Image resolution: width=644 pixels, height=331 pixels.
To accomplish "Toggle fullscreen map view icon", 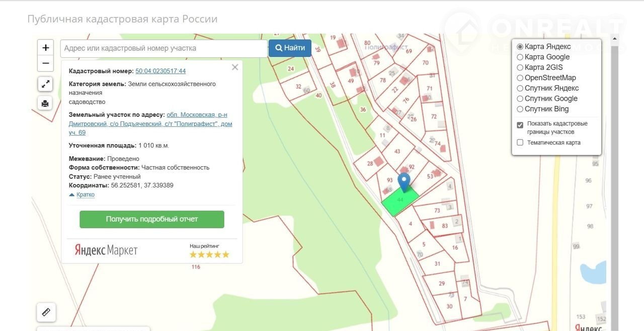I will click(x=45, y=84).
